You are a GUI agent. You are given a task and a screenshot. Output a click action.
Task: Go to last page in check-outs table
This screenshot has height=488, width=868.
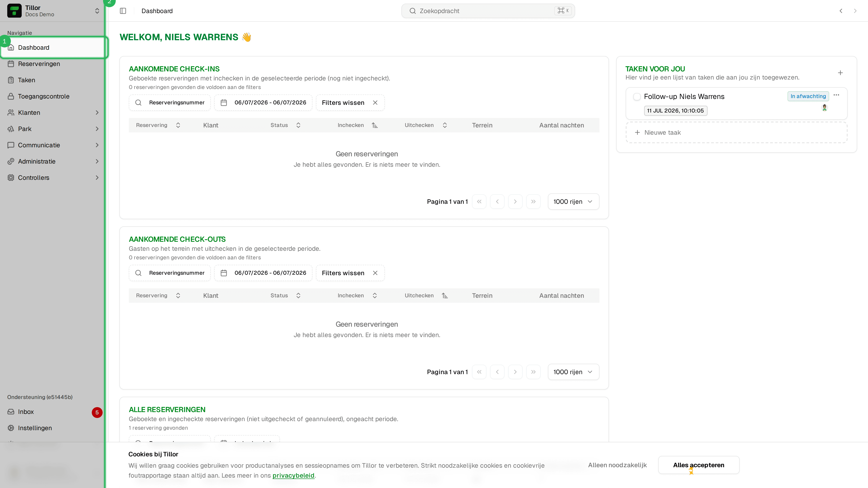[533, 372]
